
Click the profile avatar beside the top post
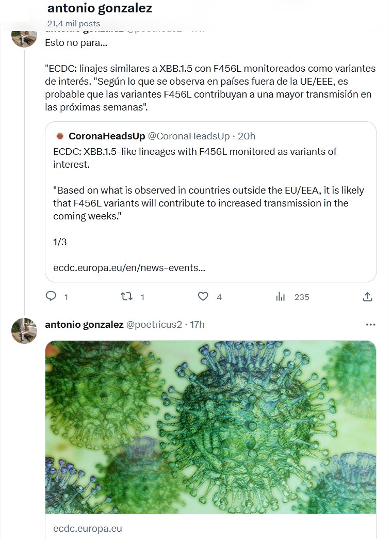pos(24,37)
